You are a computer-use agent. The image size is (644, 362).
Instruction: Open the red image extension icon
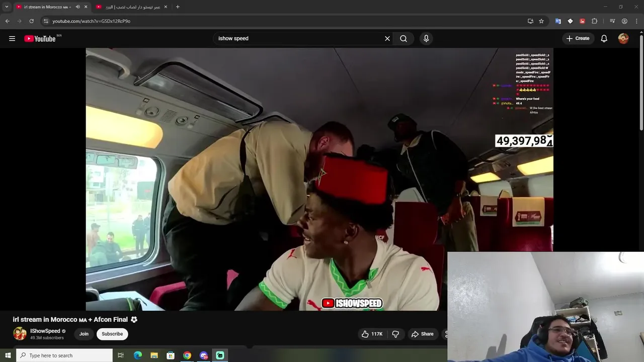[x=582, y=21]
